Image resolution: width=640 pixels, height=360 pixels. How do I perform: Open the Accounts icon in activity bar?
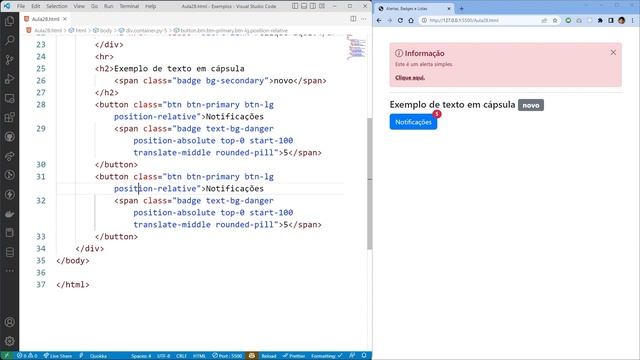coord(9,322)
